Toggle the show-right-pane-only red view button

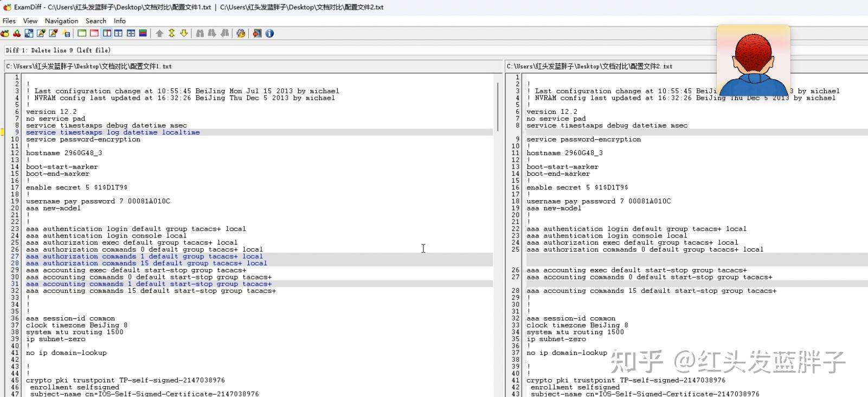94,34
